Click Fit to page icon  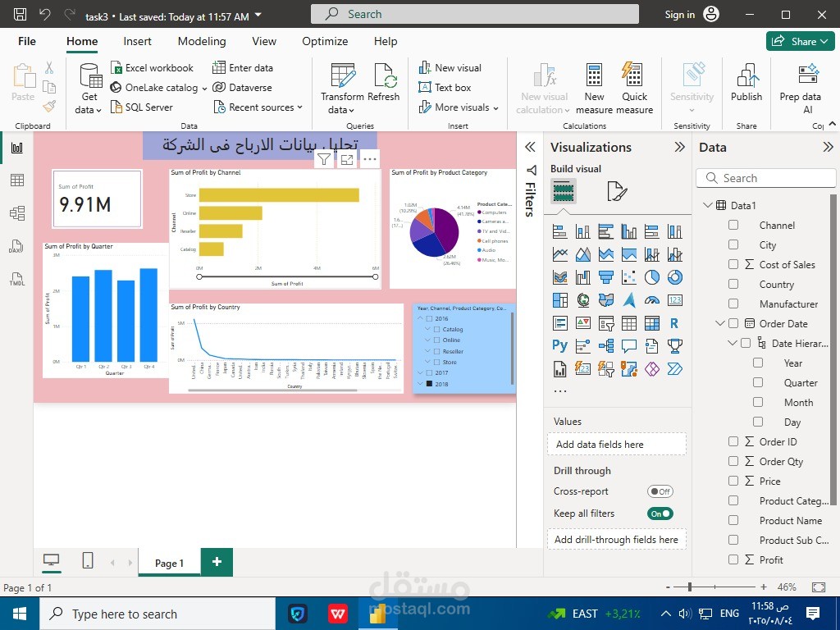[819, 587]
